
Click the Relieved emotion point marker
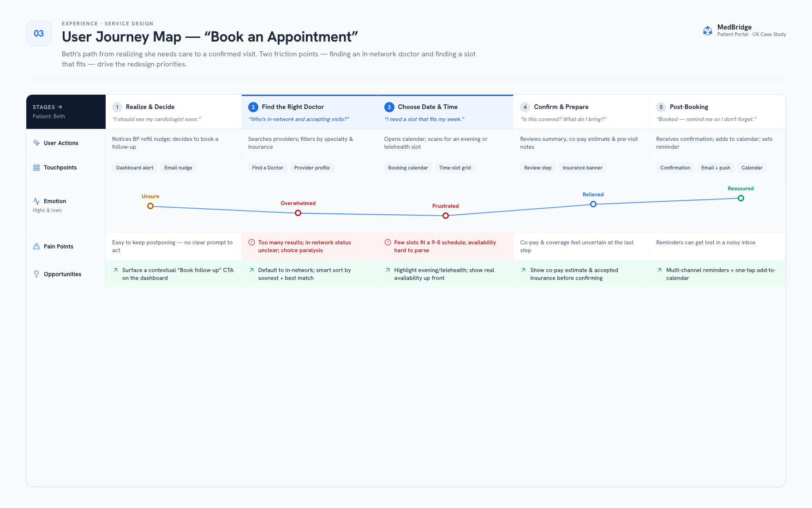point(593,204)
